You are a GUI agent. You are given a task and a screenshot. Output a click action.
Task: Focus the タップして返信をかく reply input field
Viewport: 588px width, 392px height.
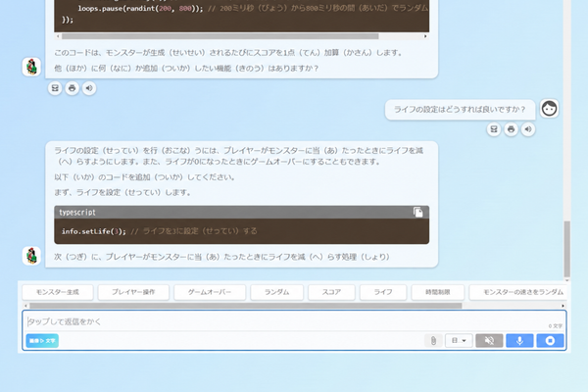click(x=287, y=321)
